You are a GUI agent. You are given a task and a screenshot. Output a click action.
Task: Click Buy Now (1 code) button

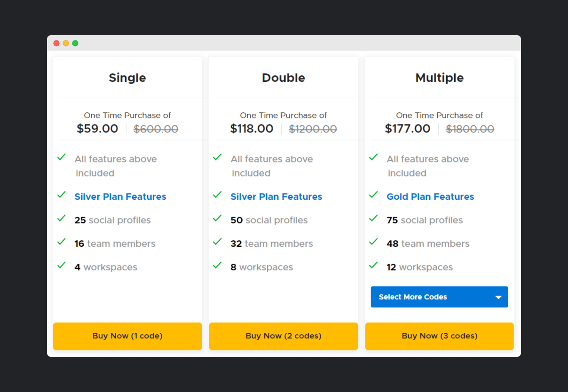coord(127,336)
